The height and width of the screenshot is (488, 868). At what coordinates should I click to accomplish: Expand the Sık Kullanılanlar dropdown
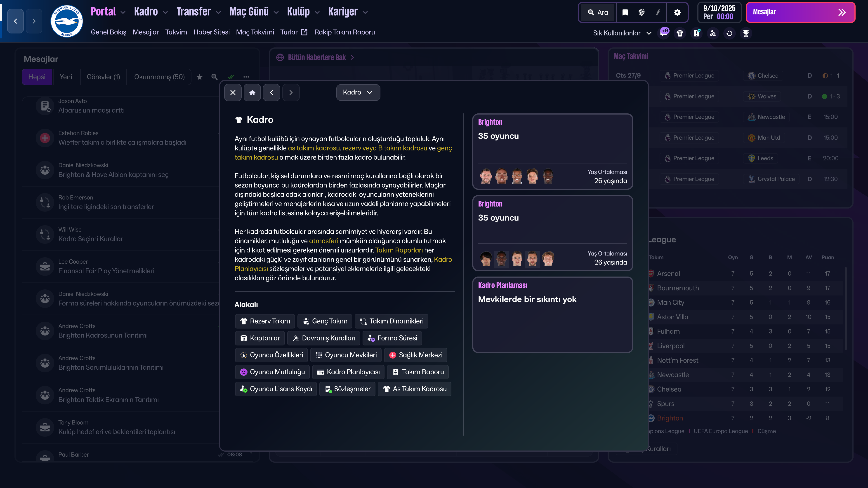(622, 33)
